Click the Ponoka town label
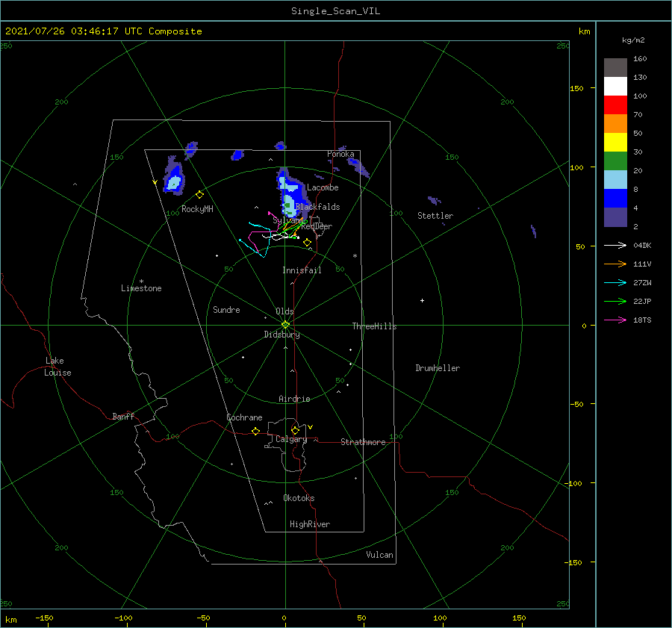 coord(340,154)
